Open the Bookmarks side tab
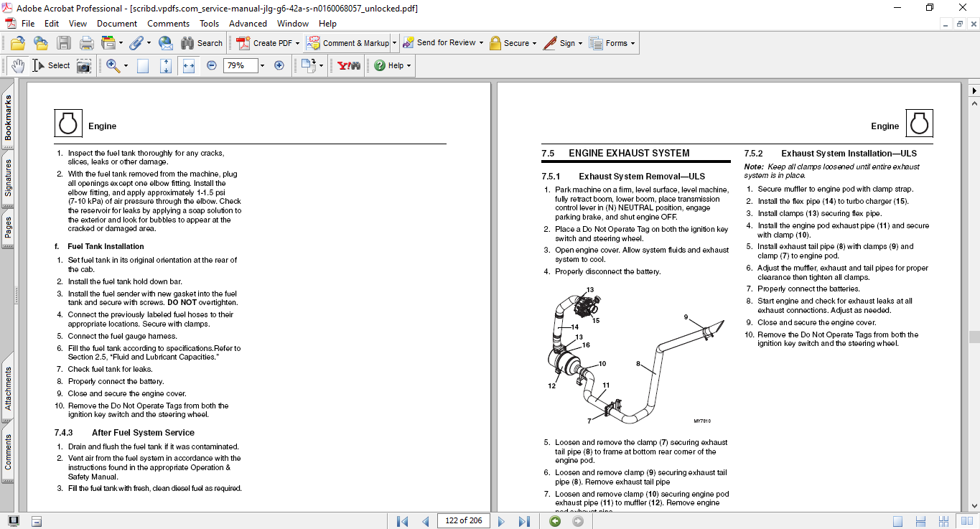 click(8, 118)
